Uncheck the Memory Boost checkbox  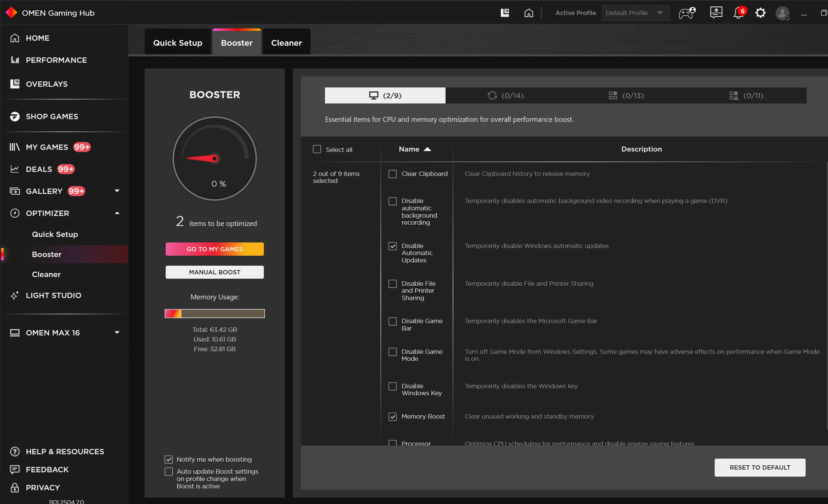tap(392, 416)
